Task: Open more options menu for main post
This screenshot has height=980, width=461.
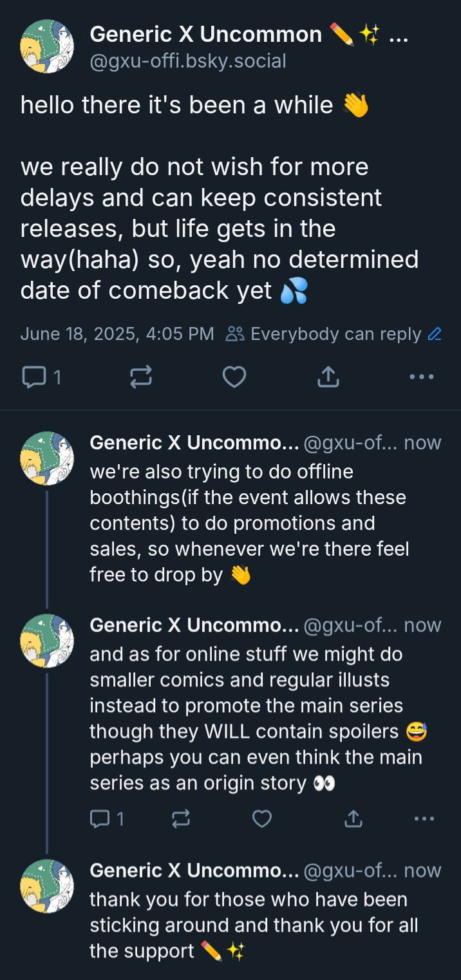Action: coord(422,377)
